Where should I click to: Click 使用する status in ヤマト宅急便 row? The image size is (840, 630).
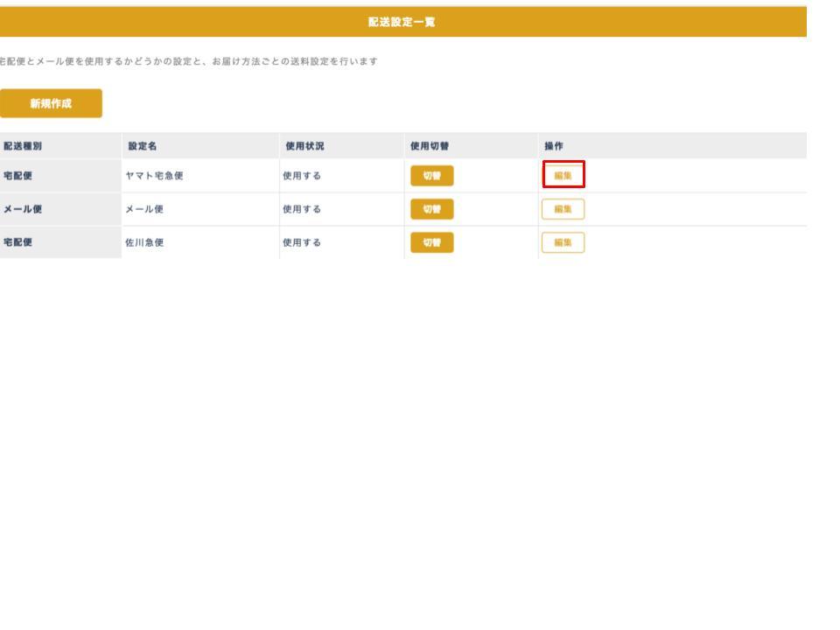click(x=302, y=176)
